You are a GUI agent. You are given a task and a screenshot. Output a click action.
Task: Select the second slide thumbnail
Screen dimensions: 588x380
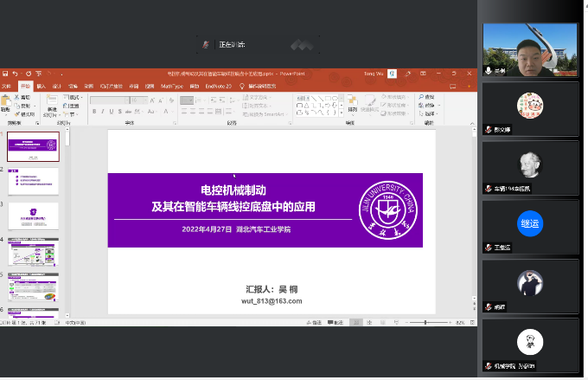(x=34, y=181)
